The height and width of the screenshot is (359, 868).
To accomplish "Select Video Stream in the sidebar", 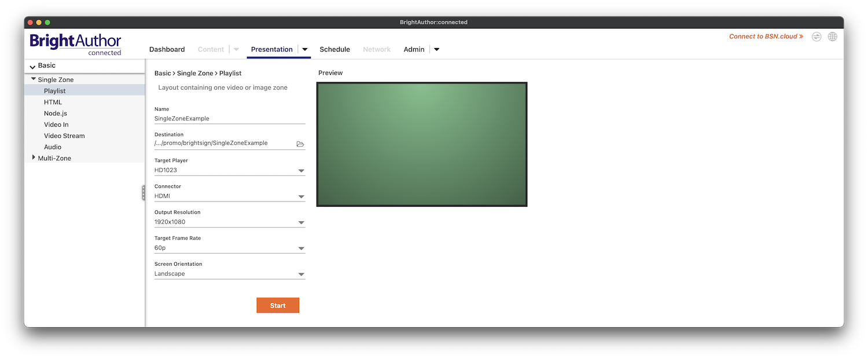I will tap(64, 135).
